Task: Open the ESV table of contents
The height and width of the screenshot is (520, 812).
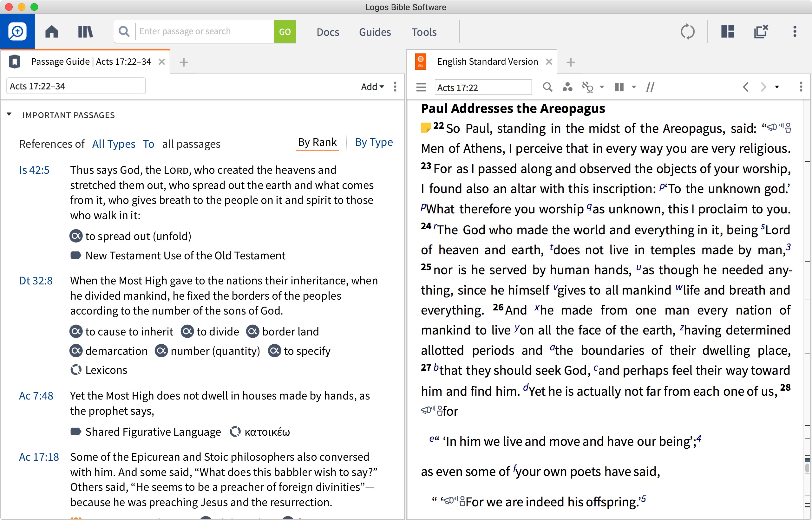Action: point(421,88)
